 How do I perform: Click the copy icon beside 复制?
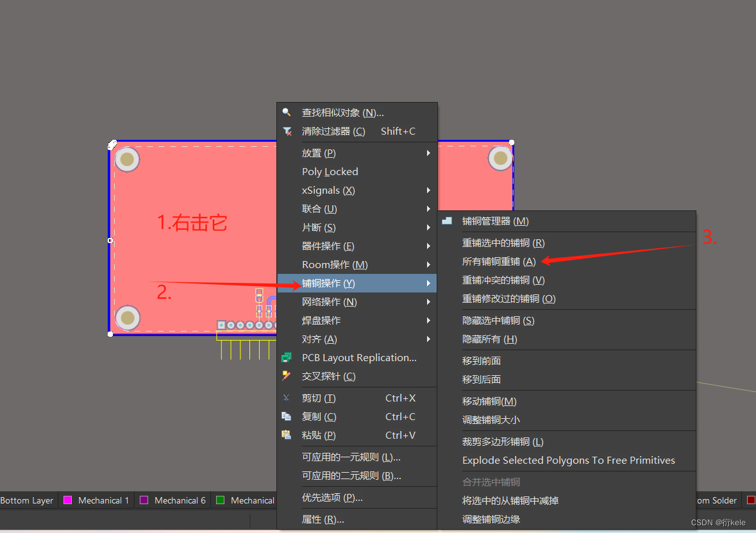(287, 416)
